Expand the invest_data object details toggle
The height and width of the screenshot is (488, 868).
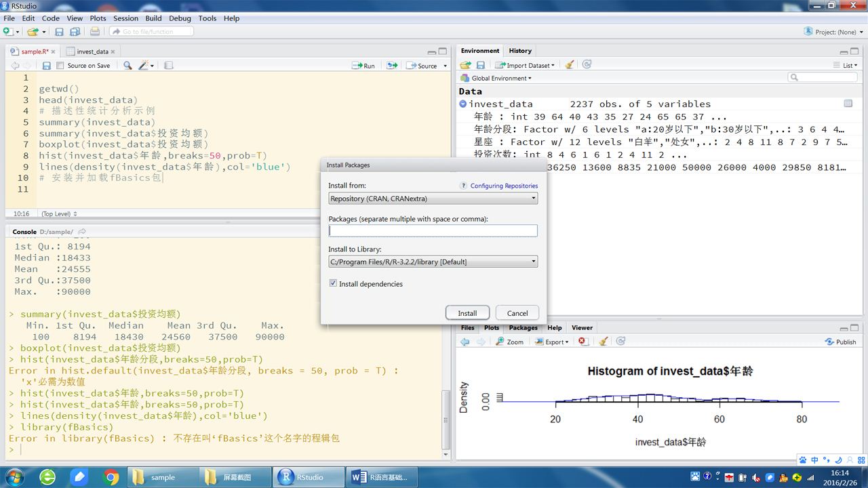(x=462, y=104)
